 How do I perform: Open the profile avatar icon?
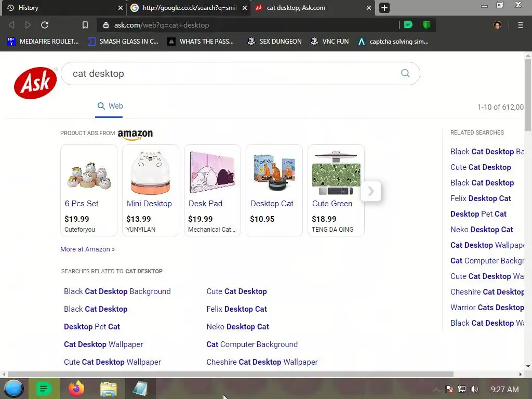497,25
